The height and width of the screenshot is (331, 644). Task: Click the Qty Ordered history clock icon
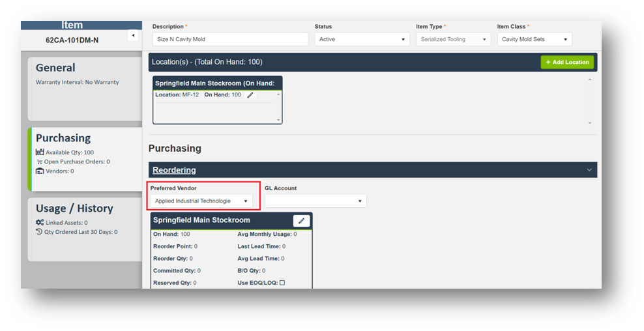[x=40, y=232]
